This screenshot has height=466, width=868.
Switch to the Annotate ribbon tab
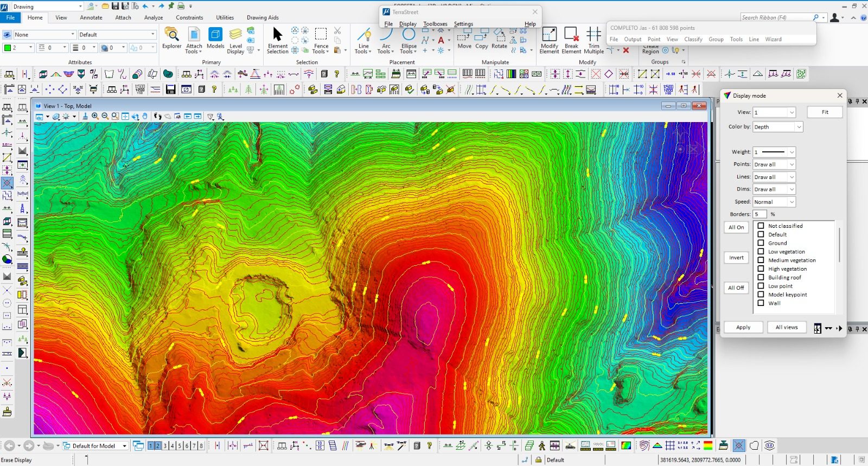click(x=91, y=17)
